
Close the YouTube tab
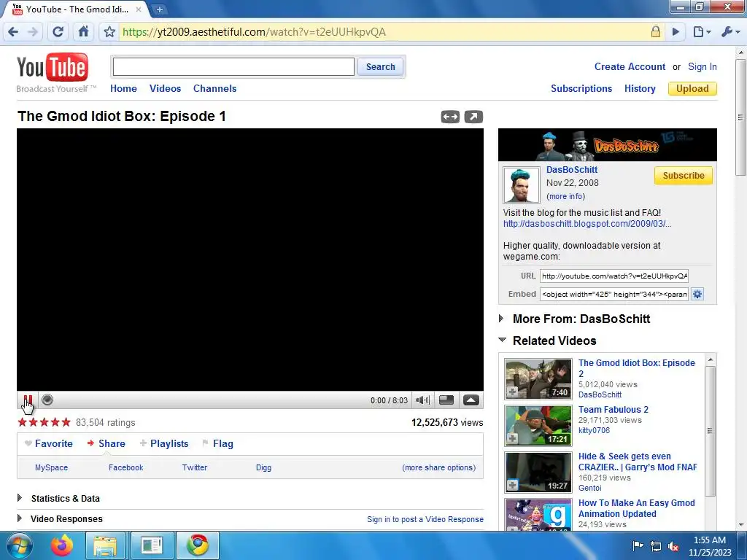pos(138,9)
